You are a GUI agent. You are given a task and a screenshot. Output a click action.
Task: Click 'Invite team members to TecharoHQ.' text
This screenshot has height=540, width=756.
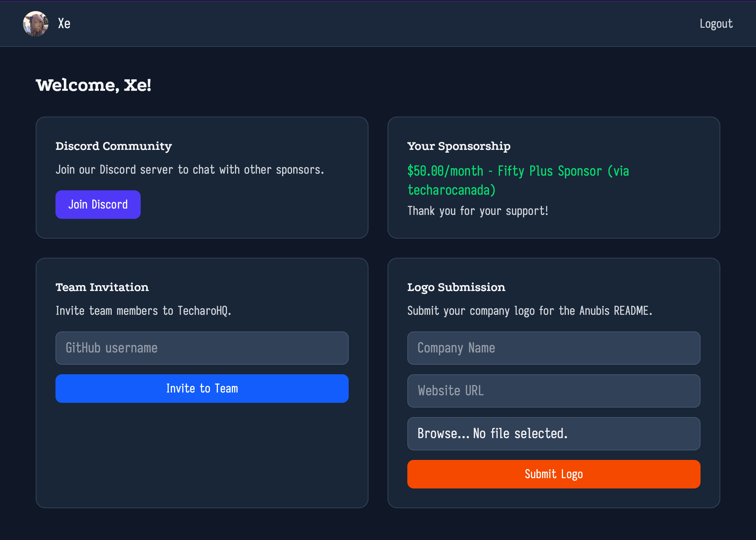[143, 311]
